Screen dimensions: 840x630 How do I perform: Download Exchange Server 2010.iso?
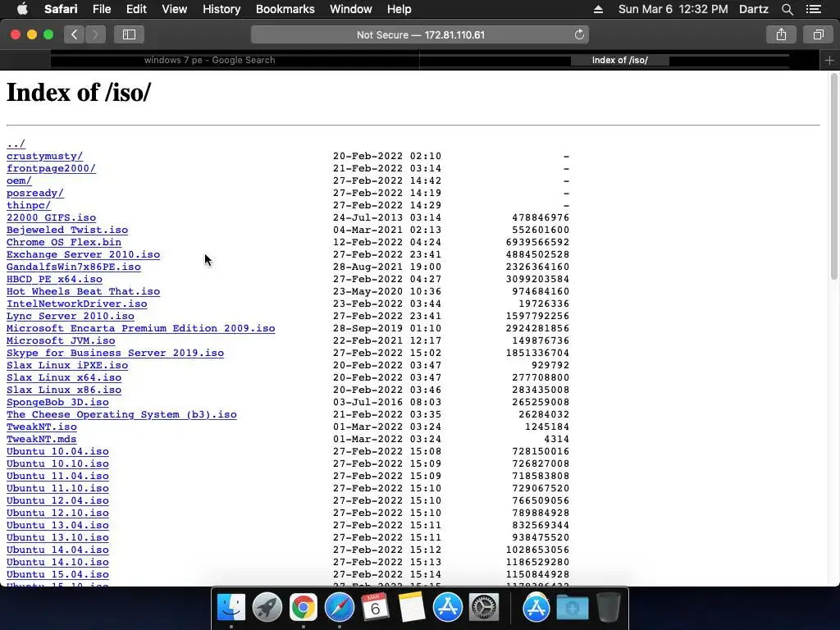[83, 254]
